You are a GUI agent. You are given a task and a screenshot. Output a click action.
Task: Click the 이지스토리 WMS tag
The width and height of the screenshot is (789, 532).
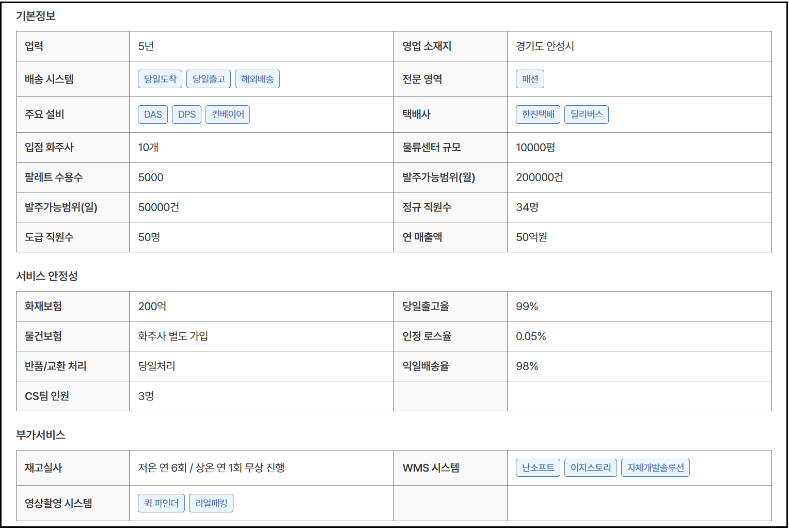click(x=590, y=468)
